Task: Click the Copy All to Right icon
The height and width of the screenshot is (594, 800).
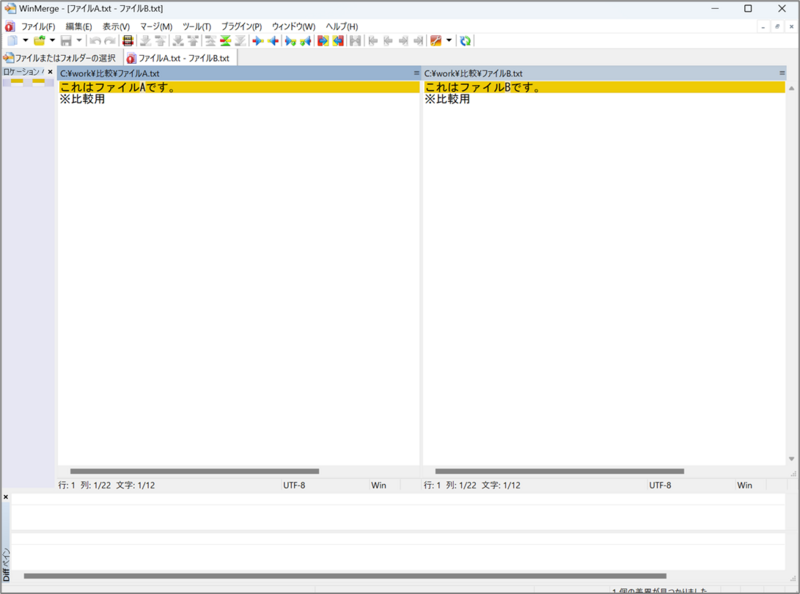Action: pos(323,41)
